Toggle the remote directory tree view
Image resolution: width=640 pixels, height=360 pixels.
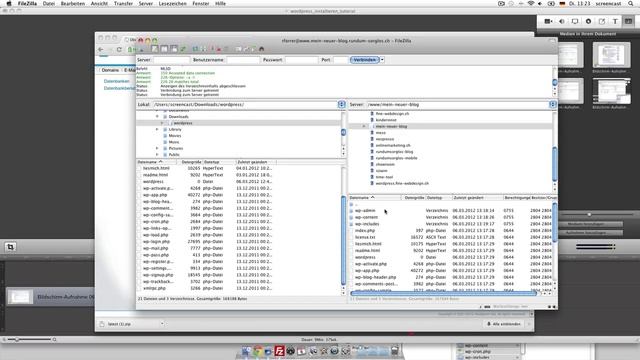[x=174, y=49]
